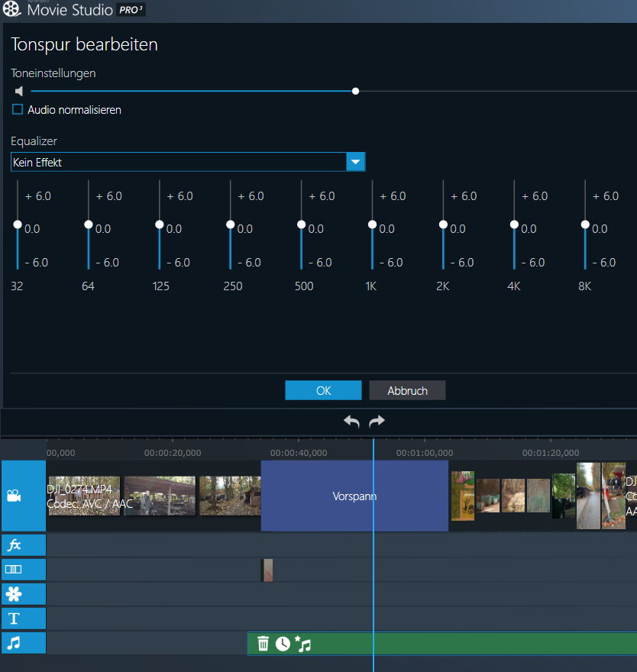Image resolution: width=637 pixels, height=672 pixels.
Task: Select the fx effects track icon
Action: (14, 545)
